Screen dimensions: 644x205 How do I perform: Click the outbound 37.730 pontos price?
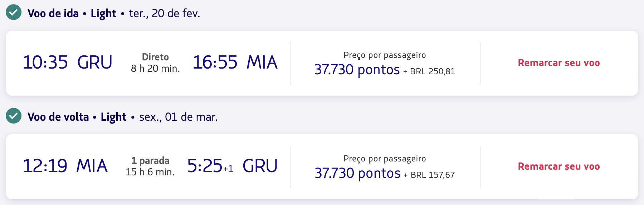click(x=357, y=70)
